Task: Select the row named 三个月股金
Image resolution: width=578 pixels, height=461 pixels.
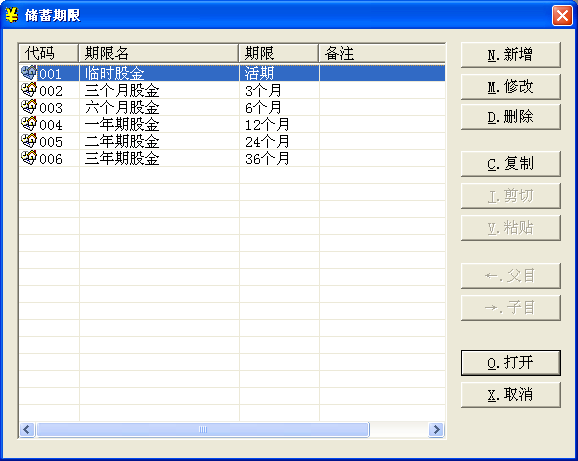Action: (x=232, y=90)
